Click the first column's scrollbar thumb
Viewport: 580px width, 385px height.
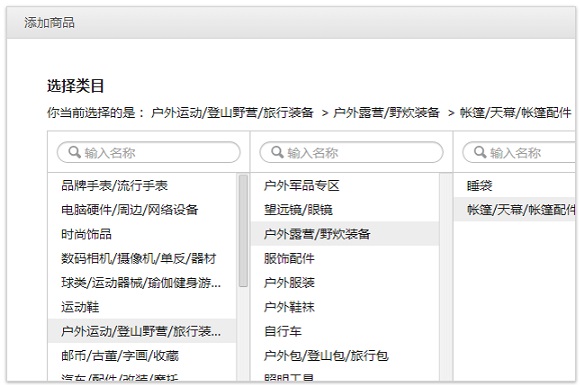point(243,230)
